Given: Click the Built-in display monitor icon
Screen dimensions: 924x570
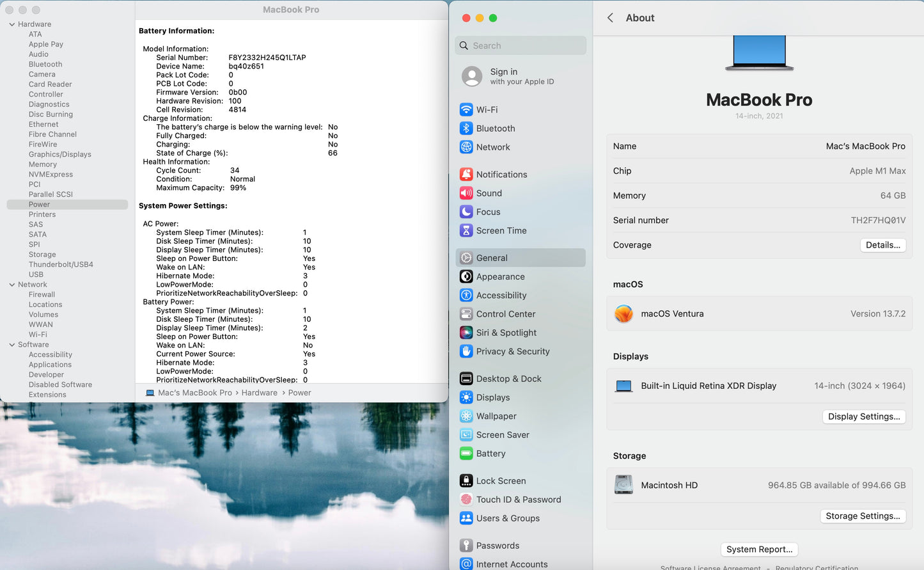Looking at the screenshot, I should coord(623,386).
